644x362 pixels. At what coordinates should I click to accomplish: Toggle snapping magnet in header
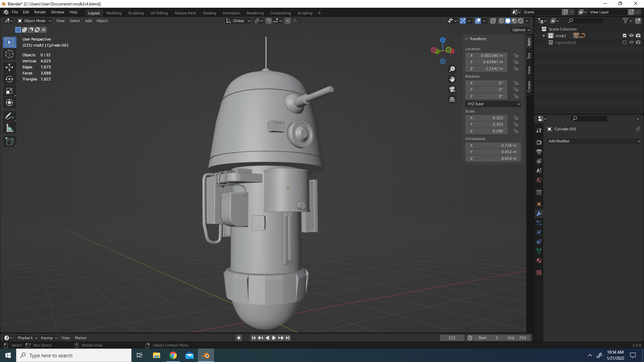[x=269, y=21]
